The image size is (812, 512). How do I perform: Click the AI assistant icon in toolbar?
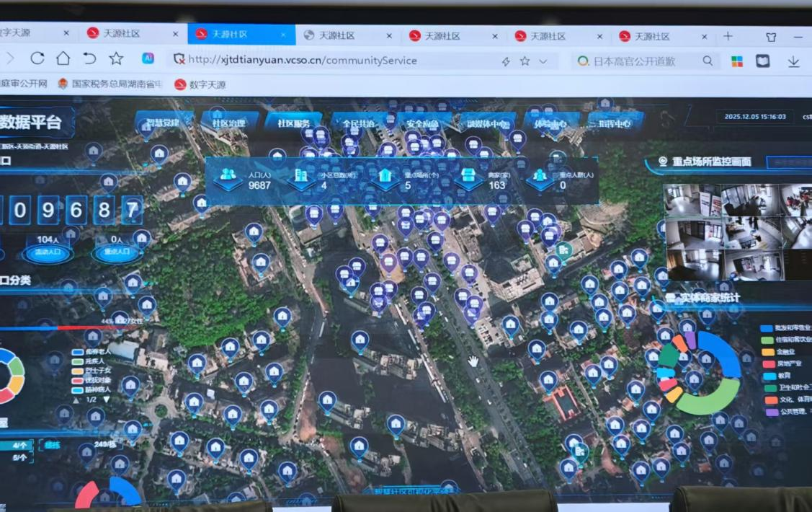pos(148,59)
